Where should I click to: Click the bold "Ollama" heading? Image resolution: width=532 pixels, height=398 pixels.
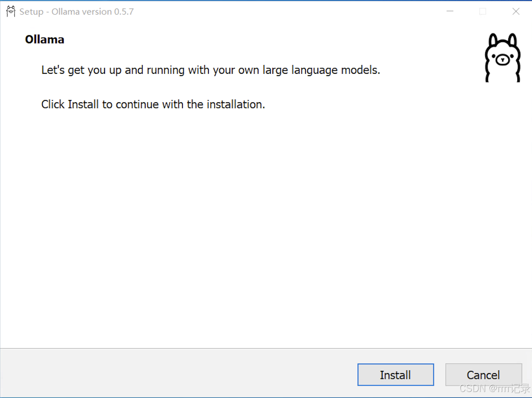point(44,39)
